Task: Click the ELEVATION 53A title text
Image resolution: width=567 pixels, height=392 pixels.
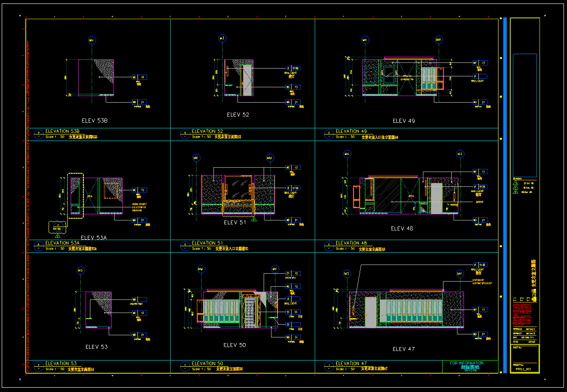Action: point(62,243)
